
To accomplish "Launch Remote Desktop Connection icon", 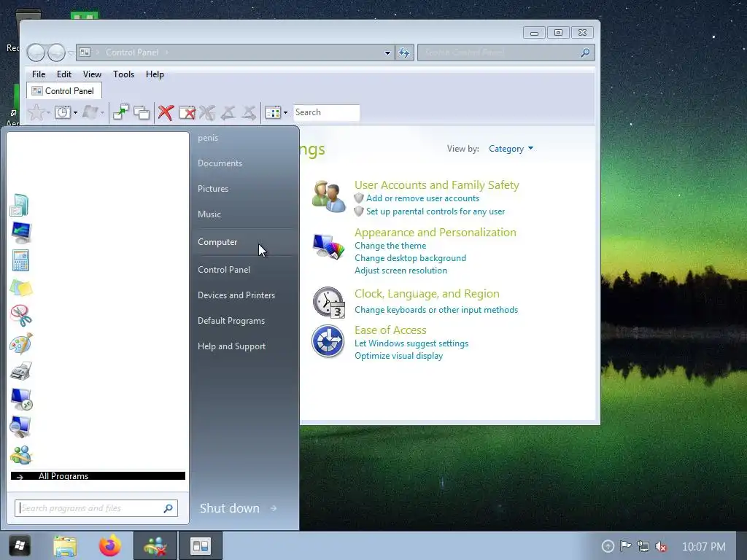I will tap(21, 399).
